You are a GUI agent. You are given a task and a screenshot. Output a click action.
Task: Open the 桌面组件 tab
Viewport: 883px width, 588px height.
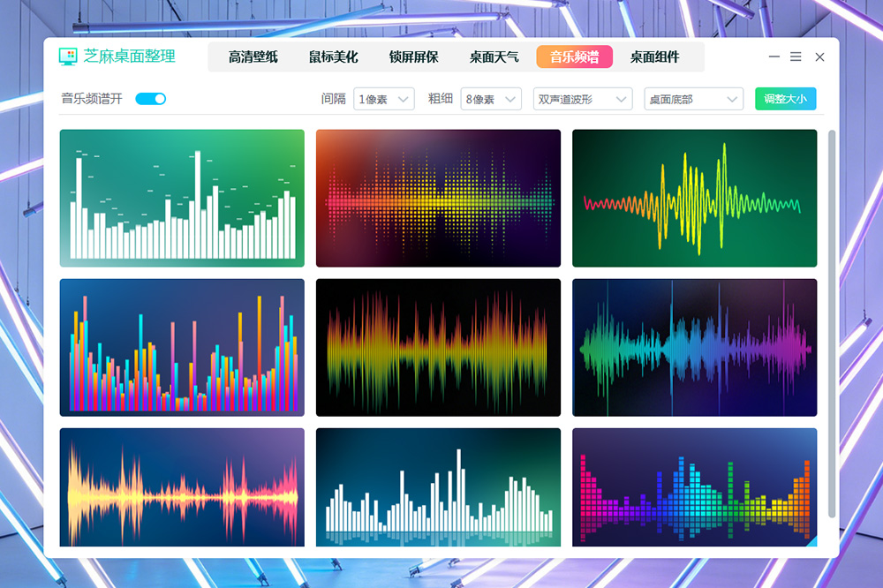[654, 57]
